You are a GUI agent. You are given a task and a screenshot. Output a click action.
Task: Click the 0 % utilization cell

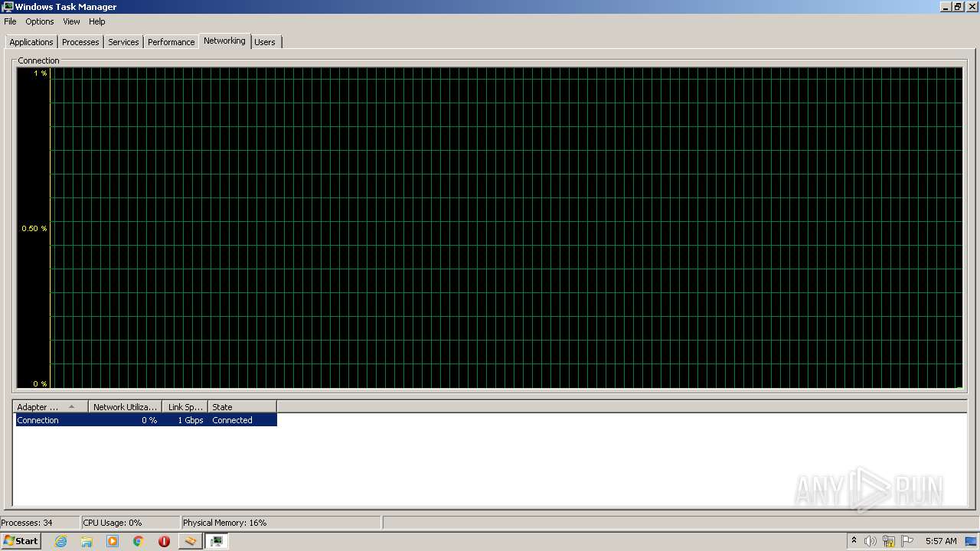point(149,420)
